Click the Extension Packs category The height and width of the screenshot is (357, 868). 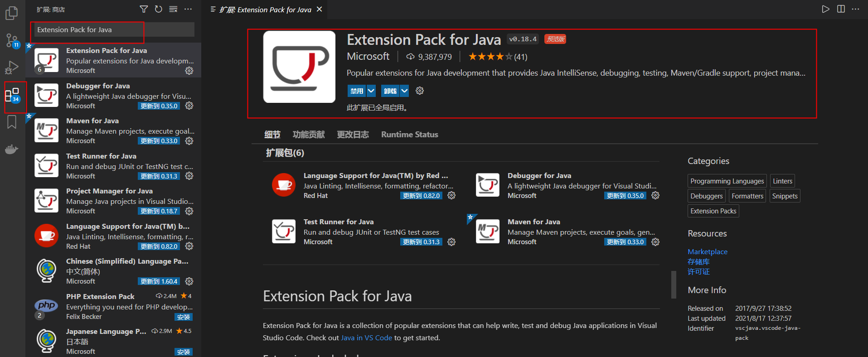click(713, 211)
